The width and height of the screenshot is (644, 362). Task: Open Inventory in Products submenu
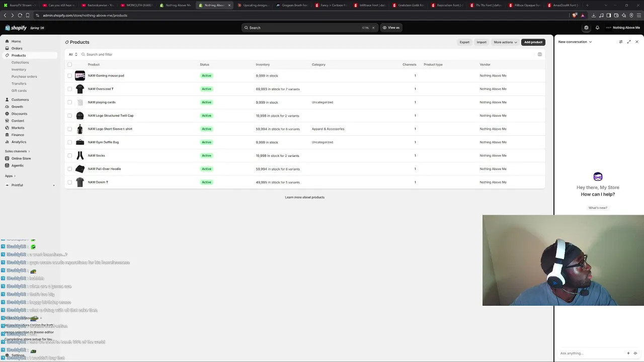(19, 69)
